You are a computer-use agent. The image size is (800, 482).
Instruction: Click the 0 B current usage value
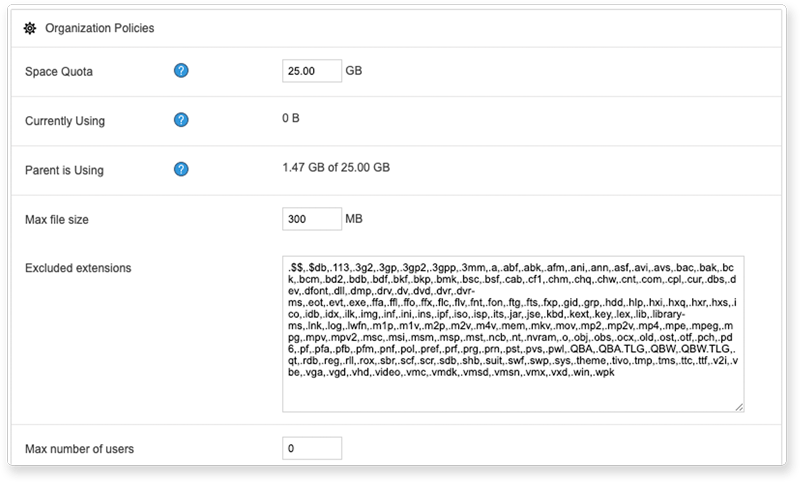292,120
